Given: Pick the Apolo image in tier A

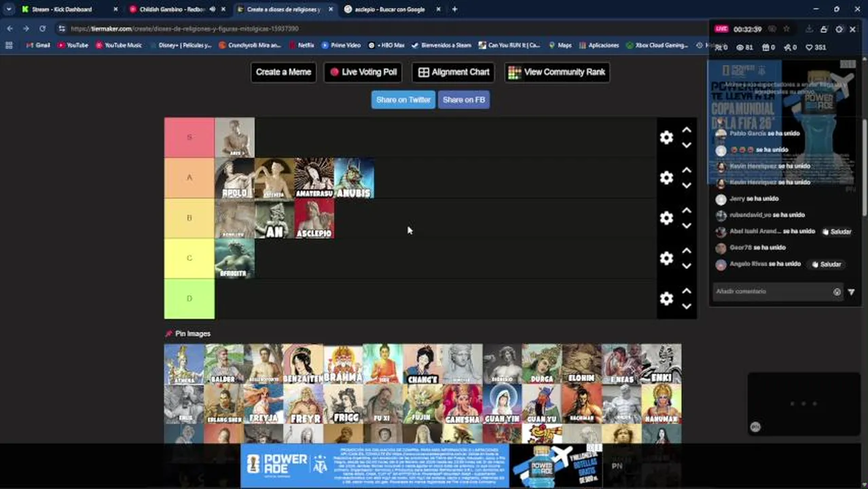Looking at the screenshot, I should pos(235,178).
